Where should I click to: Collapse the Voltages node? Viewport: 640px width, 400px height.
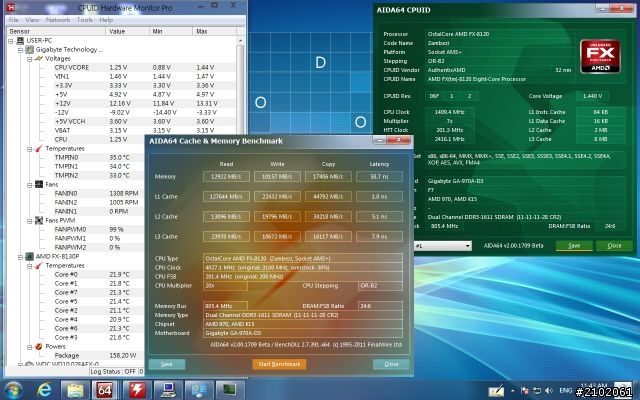pyautogui.click(x=29, y=59)
